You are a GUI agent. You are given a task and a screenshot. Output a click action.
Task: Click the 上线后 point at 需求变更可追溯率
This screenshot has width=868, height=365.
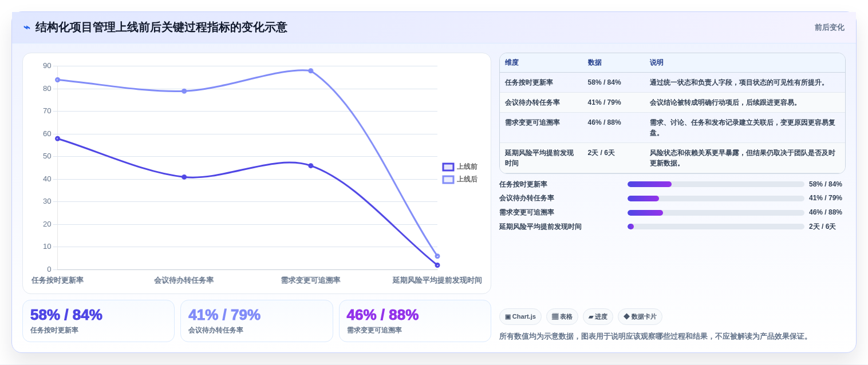click(x=311, y=71)
